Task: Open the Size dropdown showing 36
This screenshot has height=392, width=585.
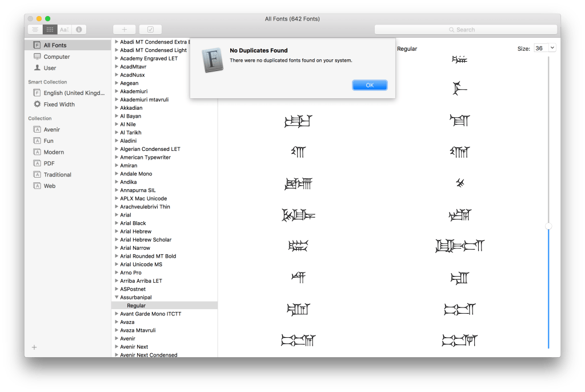Action: pos(544,49)
